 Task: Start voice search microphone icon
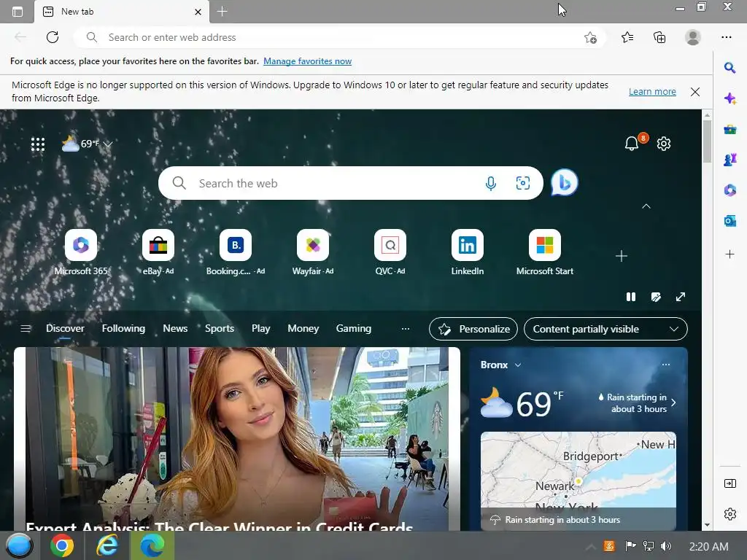tap(491, 183)
